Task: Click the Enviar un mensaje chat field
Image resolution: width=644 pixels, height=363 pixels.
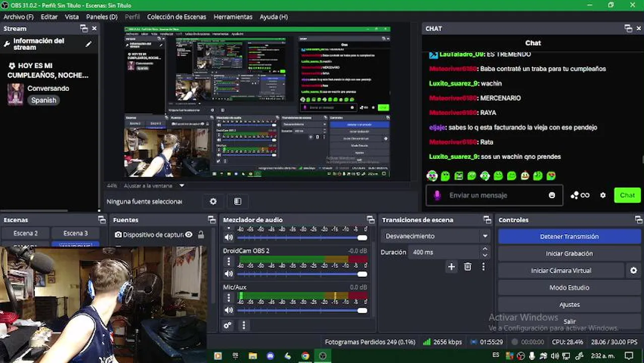Action: pyautogui.click(x=494, y=195)
